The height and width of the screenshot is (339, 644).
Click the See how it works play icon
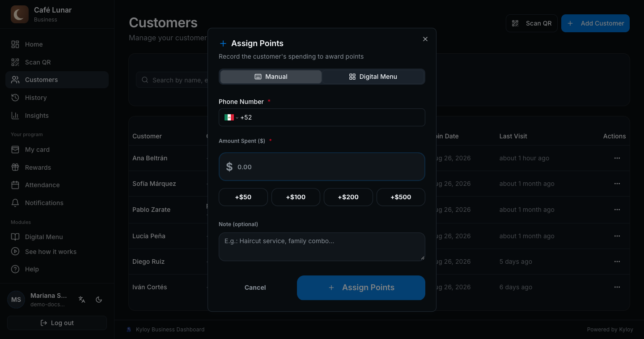[15, 252]
